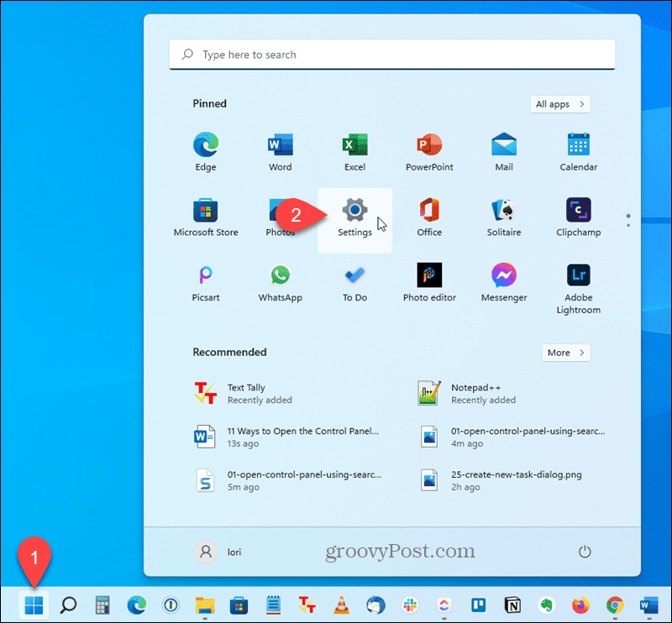Open the To Do app
This screenshot has width=672, height=623.
(354, 282)
